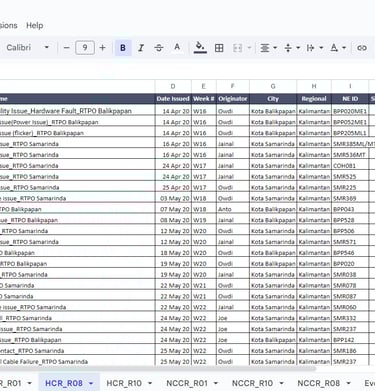Select column I header
The image size is (375, 391).
350,86
